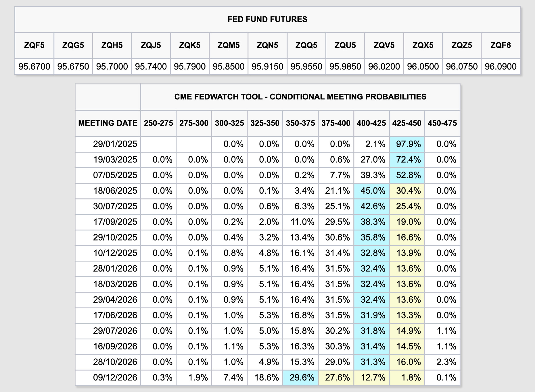Select the 42.6% probability cell
Viewport: 535px width, 392px height.
point(371,206)
